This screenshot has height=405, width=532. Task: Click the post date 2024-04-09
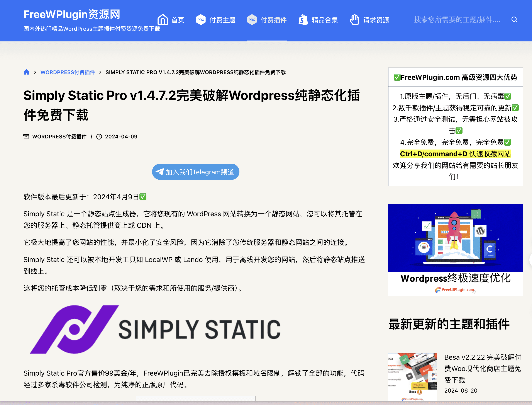[121, 137]
